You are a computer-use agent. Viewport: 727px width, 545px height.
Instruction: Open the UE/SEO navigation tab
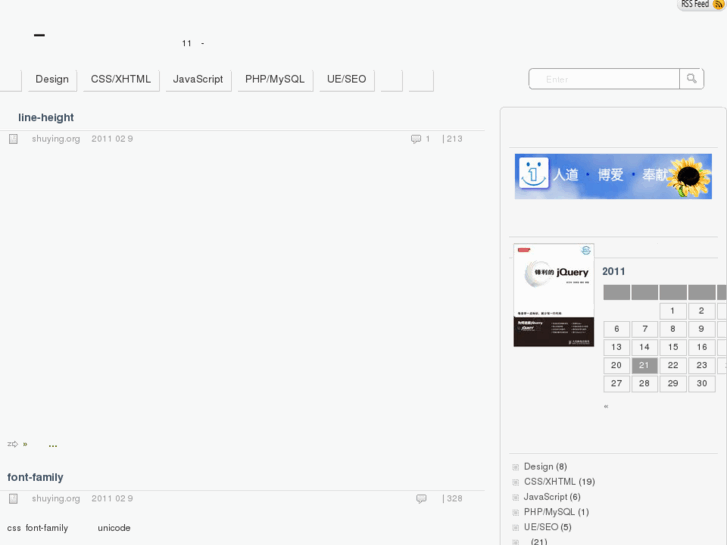pyautogui.click(x=346, y=79)
